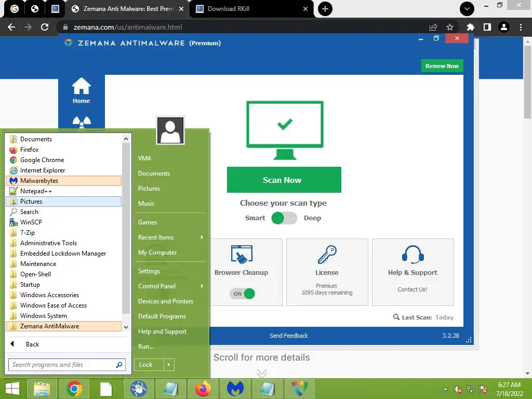
Task: Click the share page icon in address bar
Action: tap(433, 27)
